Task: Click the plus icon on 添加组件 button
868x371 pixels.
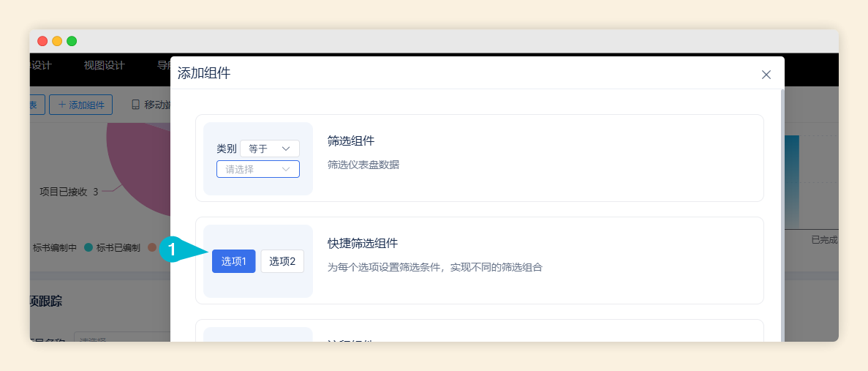Action: (x=62, y=105)
